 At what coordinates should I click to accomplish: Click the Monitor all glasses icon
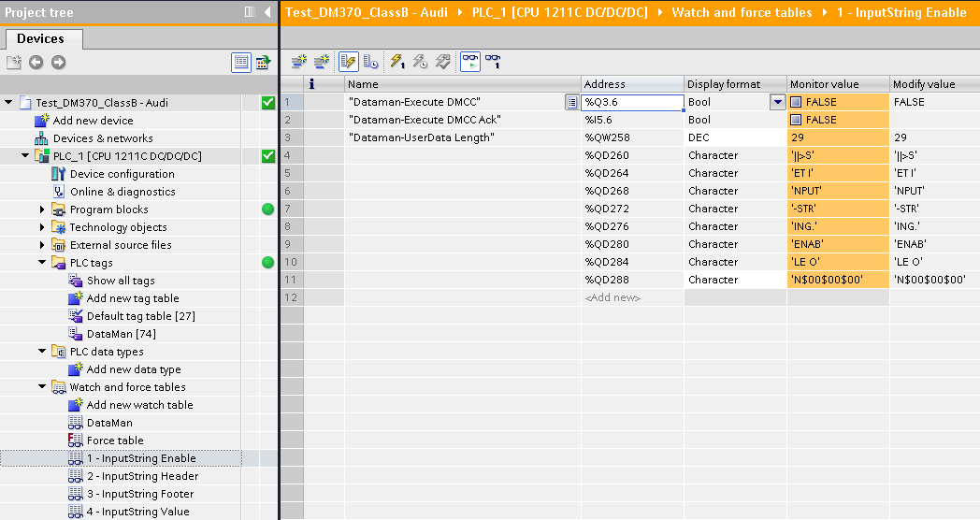(469, 62)
